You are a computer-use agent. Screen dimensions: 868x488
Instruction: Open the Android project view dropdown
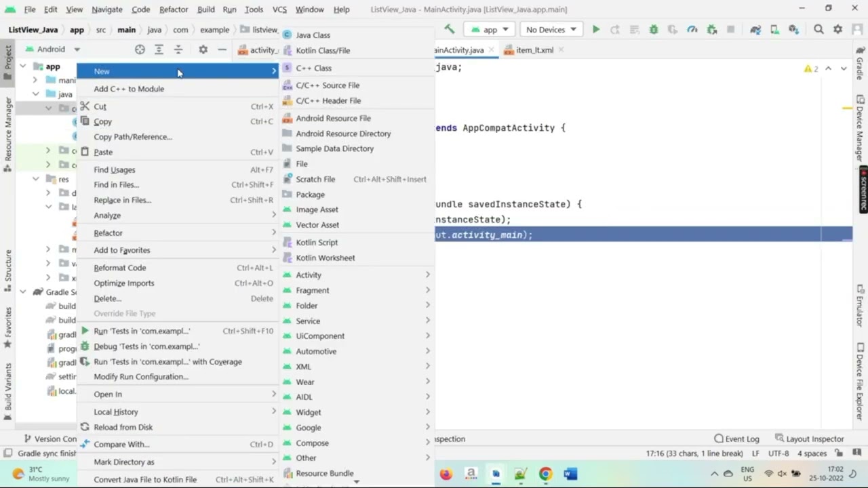(52, 49)
